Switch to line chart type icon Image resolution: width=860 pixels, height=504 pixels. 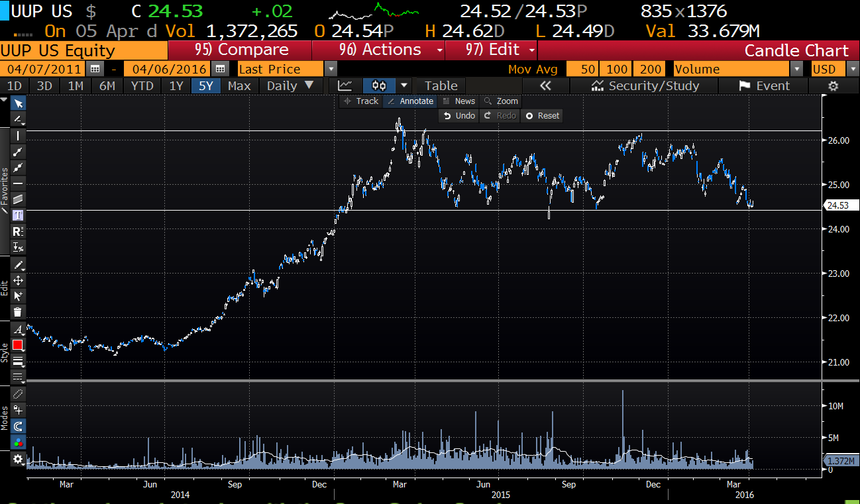point(345,85)
